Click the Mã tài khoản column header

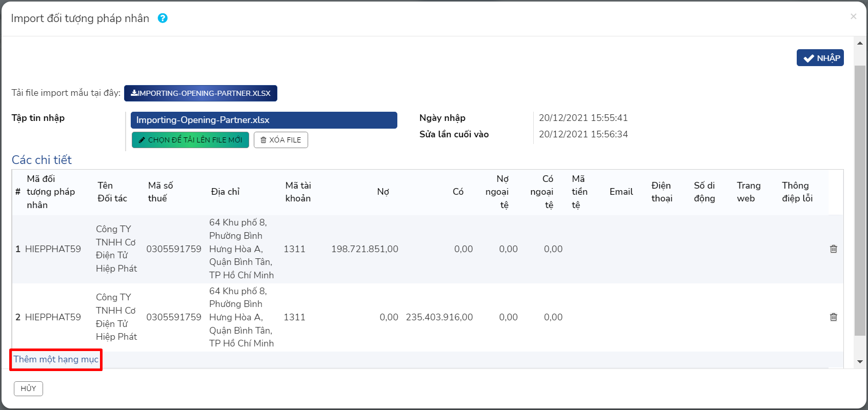point(298,192)
